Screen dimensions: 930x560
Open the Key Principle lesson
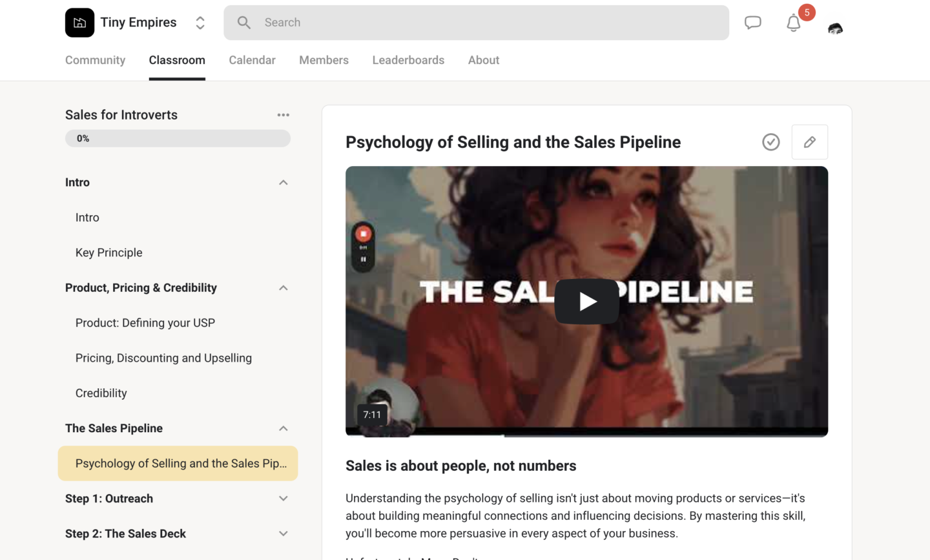pos(108,253)
